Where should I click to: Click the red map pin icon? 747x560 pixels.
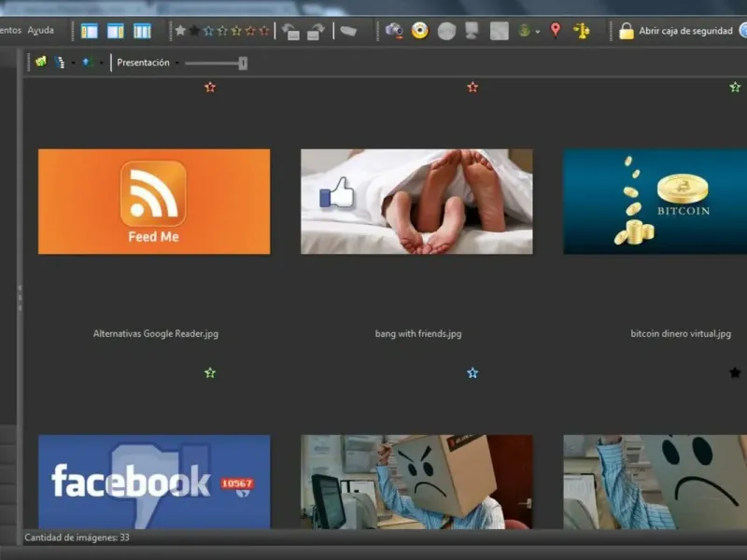(556, 31)
